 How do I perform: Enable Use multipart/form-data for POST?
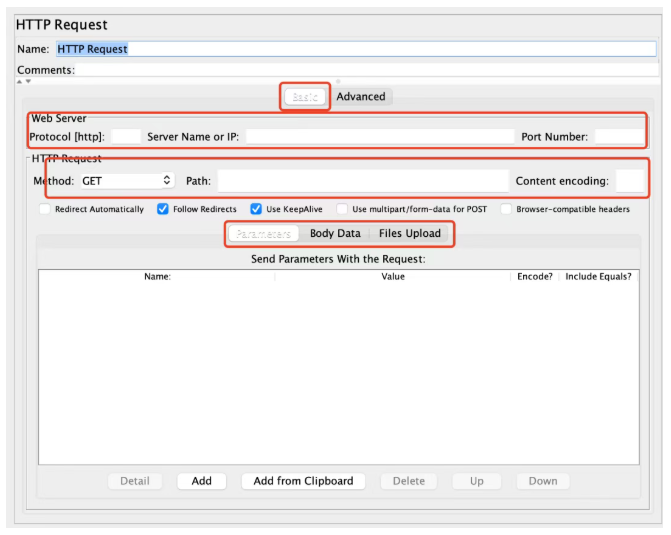342,209
